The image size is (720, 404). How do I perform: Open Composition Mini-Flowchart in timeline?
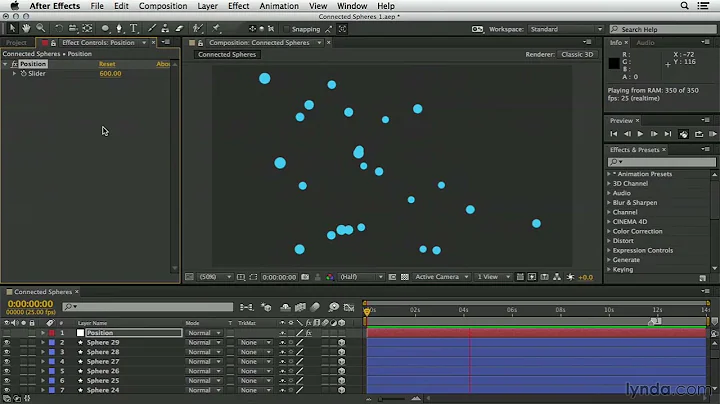(x=246, y=307)
